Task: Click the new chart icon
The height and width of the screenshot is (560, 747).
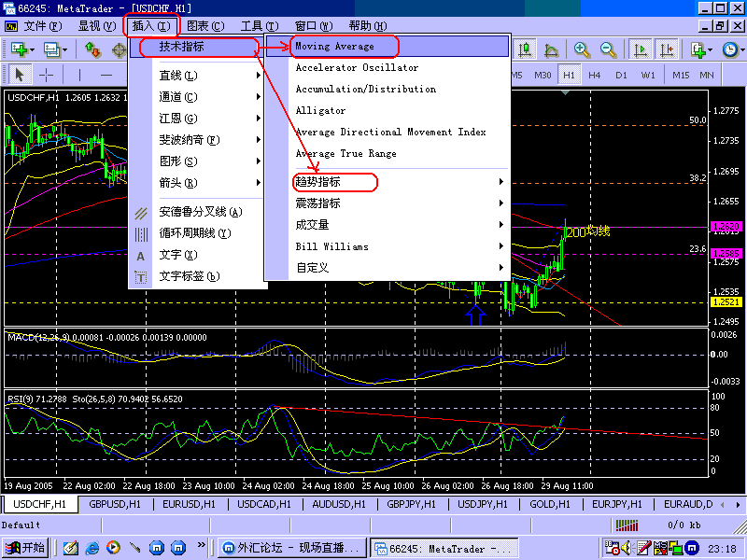Action: tap(19, 49)
